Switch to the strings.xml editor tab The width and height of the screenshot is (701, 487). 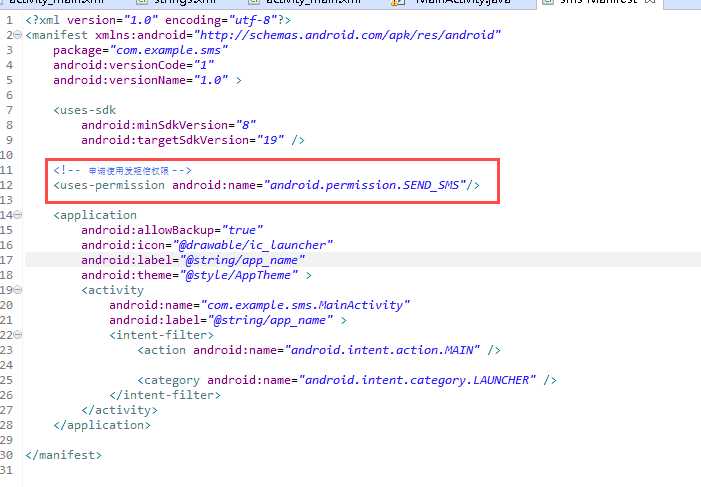pos(179,2)
